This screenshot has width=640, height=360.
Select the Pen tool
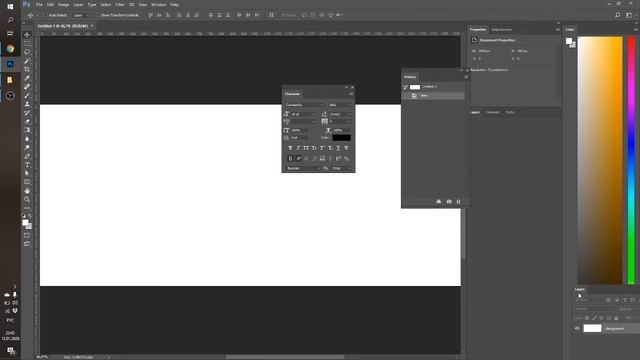pos(27,156)
